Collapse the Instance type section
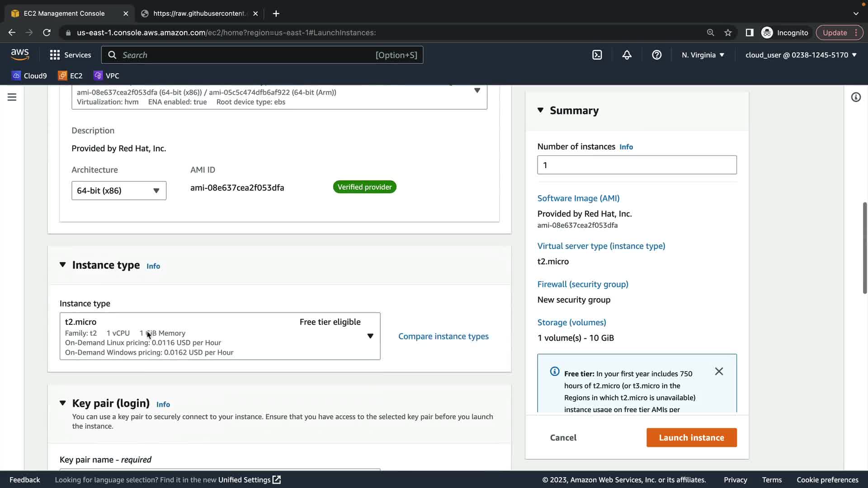The width and height of the screenshot is (868, 488). coord(63,265)
